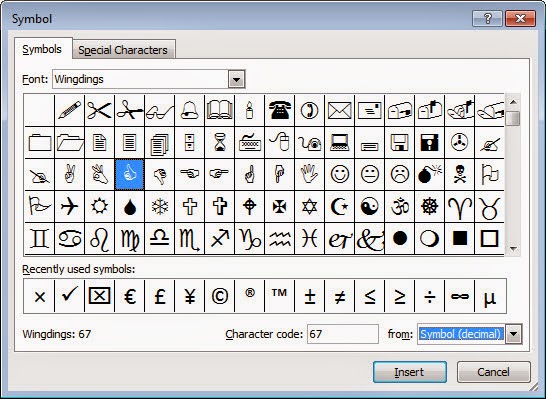The width and height of the screenshot is (546, 399).
Task: Pick the highlighted thumbs up symbol
Action: pyautogui.click(x=130, y=174)
